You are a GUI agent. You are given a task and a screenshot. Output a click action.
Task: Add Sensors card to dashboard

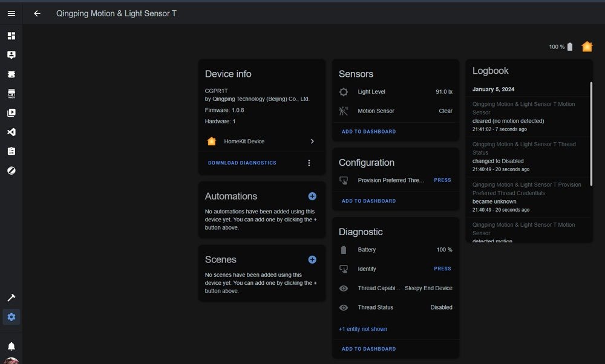pos(368,131)
